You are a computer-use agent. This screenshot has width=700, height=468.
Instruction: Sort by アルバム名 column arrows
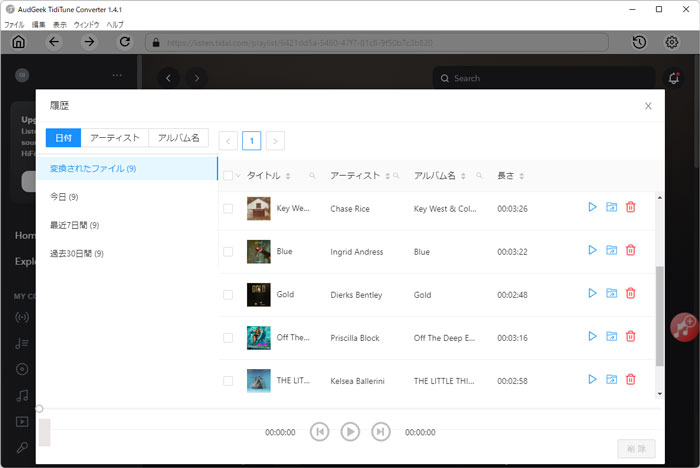click(x=463, y=176)
